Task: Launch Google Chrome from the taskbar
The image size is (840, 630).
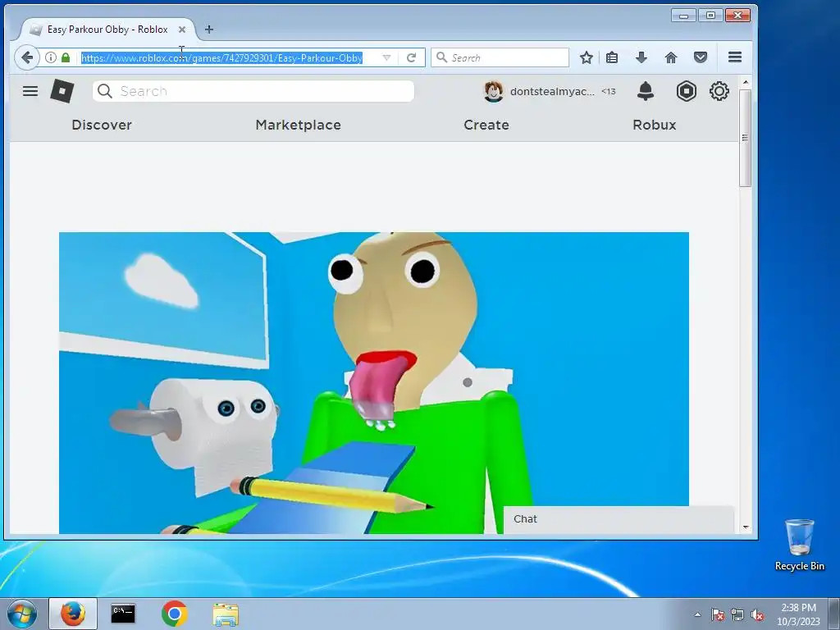Action: coord(175,614)
